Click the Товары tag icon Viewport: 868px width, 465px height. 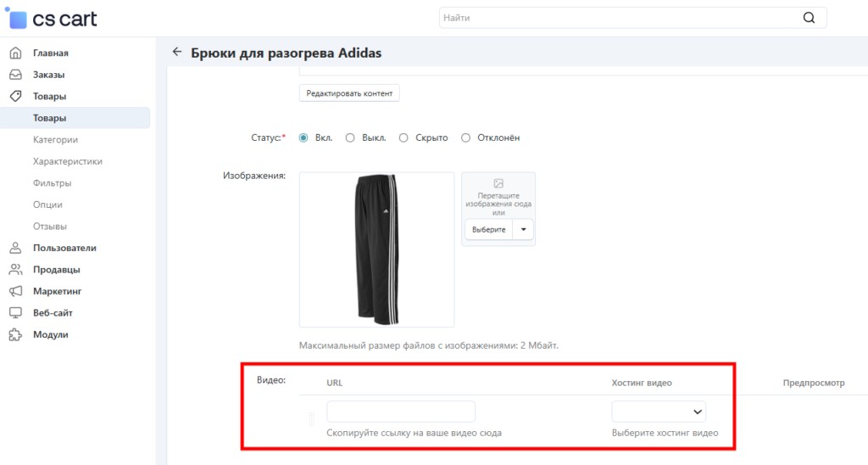15,97
